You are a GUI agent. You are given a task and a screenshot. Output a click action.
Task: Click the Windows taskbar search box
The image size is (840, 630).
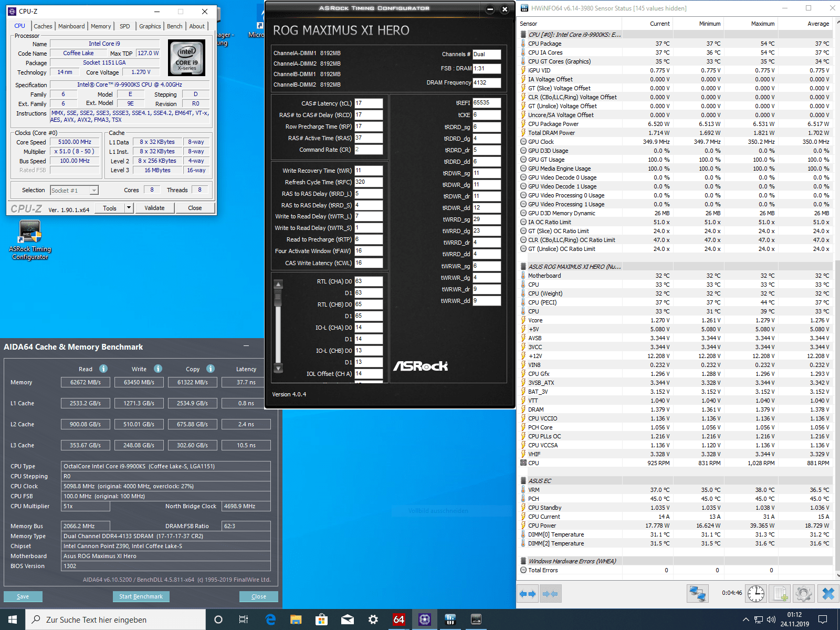tap(115, 619)
